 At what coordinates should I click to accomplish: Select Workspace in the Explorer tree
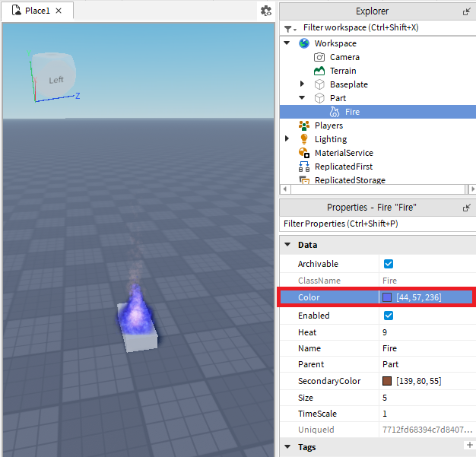[335, 43]
